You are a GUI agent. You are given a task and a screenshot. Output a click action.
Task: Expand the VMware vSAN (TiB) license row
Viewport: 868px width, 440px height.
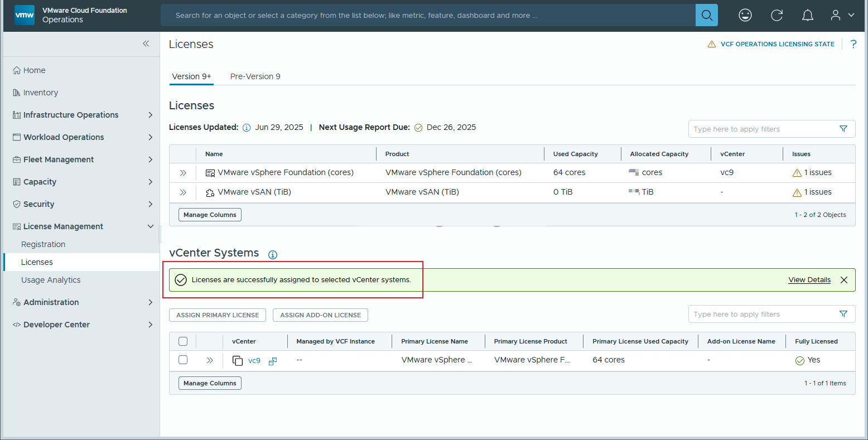[x=183, y=192]
